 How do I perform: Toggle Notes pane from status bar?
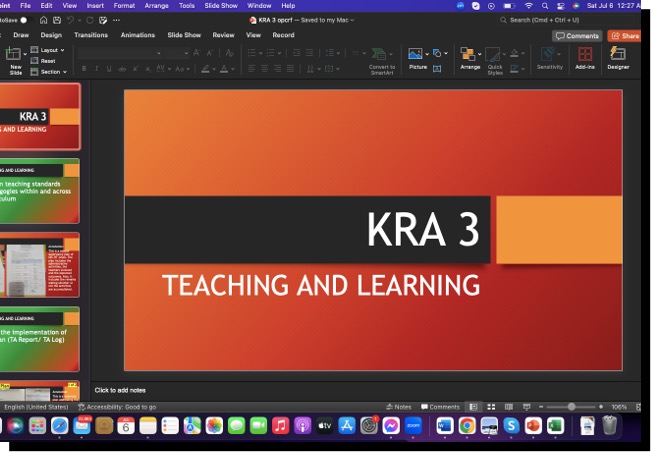click(399, 407)
